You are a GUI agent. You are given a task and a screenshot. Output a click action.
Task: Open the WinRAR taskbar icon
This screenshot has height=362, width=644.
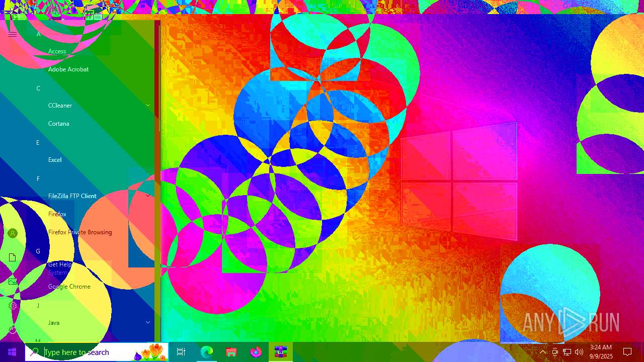pyautogui.click(x=280, y=352)
